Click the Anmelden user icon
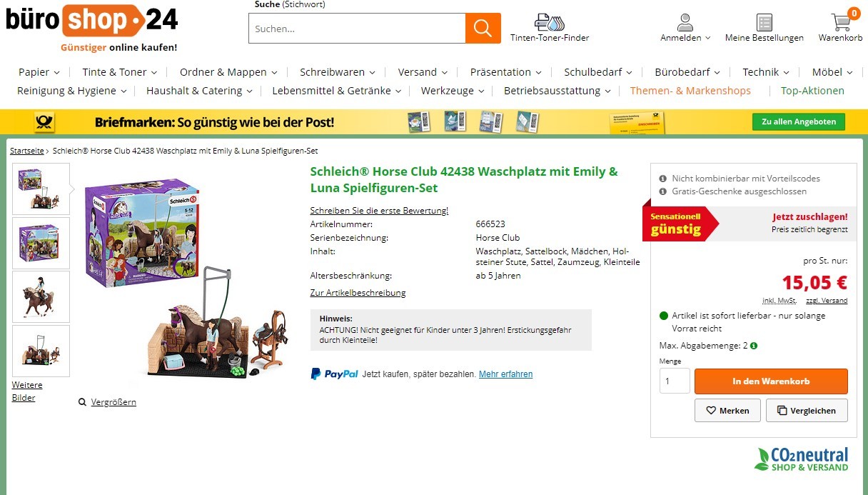The image size is (868, 495). pos(685,22)
